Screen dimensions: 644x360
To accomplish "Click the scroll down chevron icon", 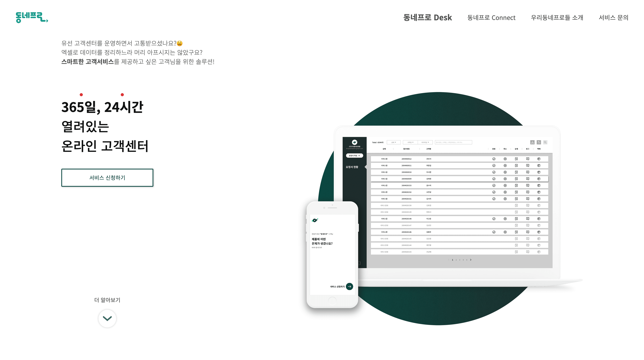I will pyautogui.click(x=108, y=318).
